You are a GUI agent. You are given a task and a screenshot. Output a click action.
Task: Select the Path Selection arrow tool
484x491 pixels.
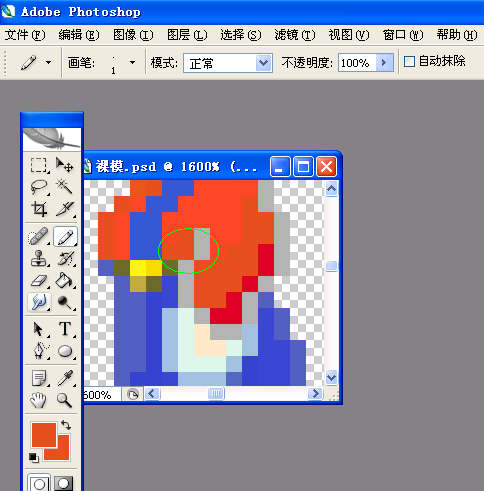[x=39, y=329]
